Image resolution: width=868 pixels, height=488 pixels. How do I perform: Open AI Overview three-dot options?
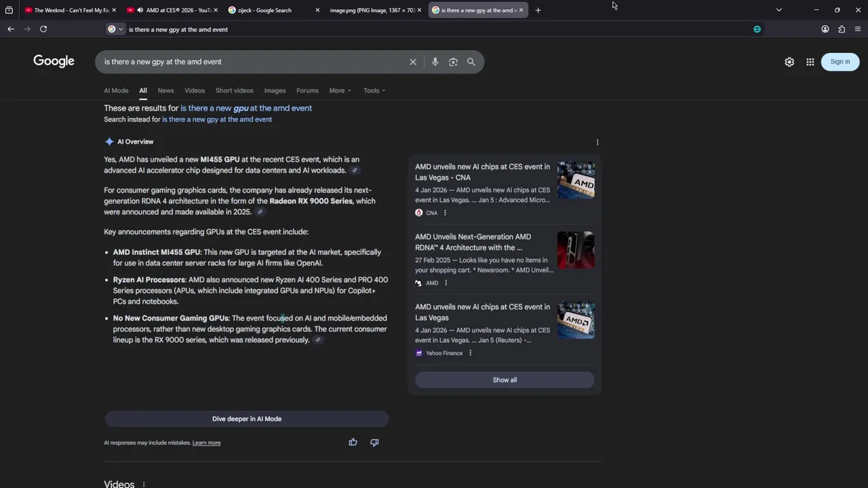point(597,142)
